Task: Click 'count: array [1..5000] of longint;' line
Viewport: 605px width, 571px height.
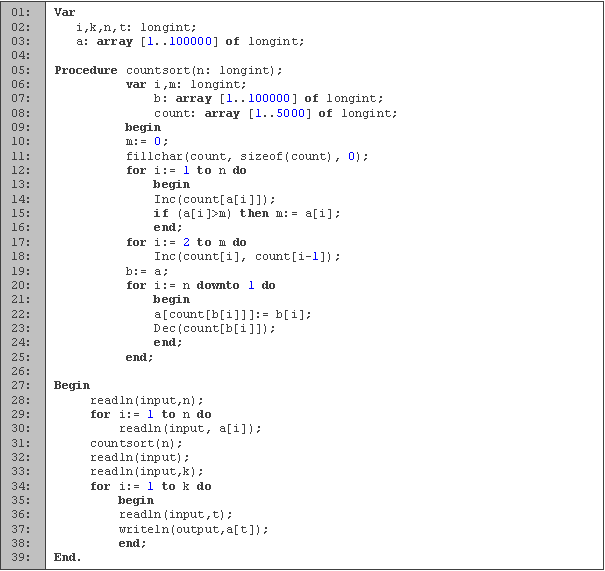Action: click(275, 113)
